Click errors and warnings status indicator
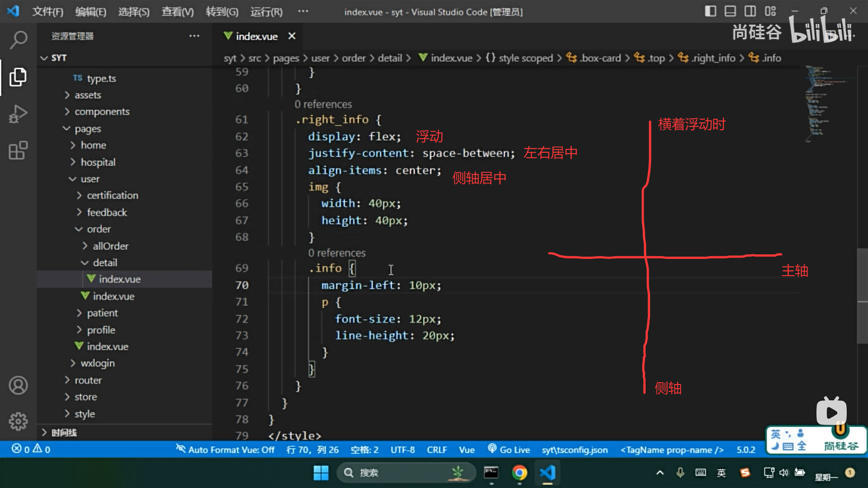This screenshot has height=488, width=868. 31,449
